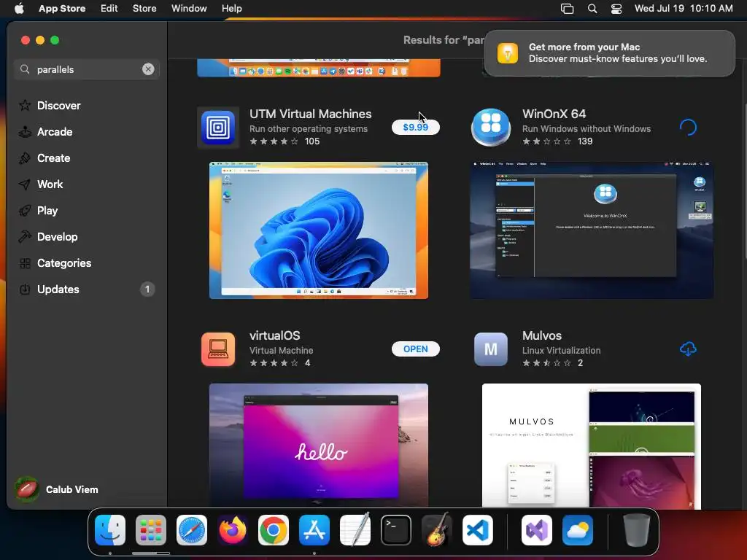Viewport: 747px width, 560px height.
Task: Open the Get more from your Mac notification
Action: [610, 52]
